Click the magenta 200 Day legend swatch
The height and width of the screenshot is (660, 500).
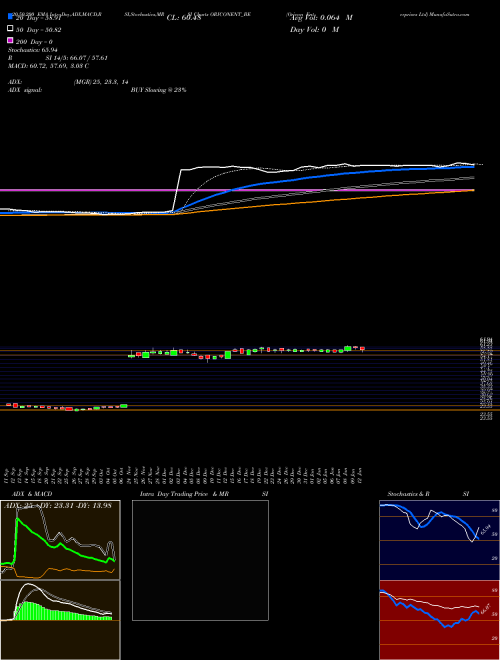[10, 40]
